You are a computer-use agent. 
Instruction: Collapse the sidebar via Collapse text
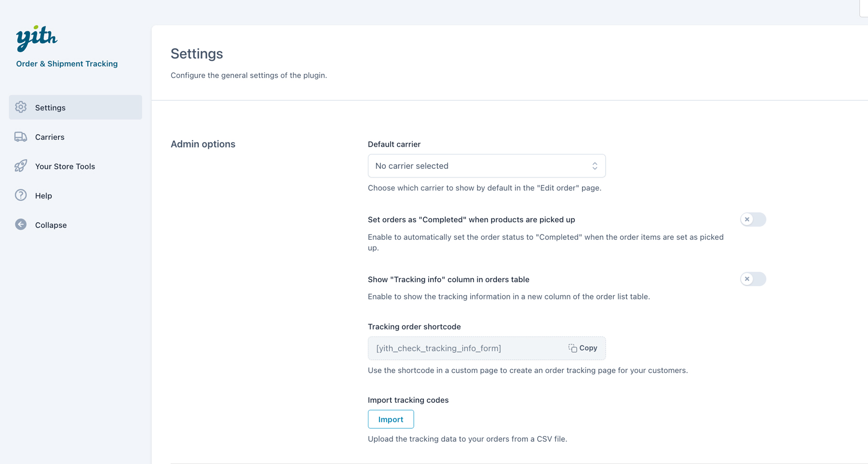[51, 225]
